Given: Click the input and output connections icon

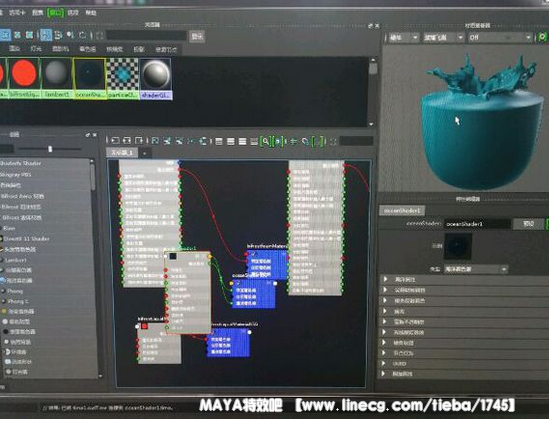Looking at the screenshot, I should 127,141.
